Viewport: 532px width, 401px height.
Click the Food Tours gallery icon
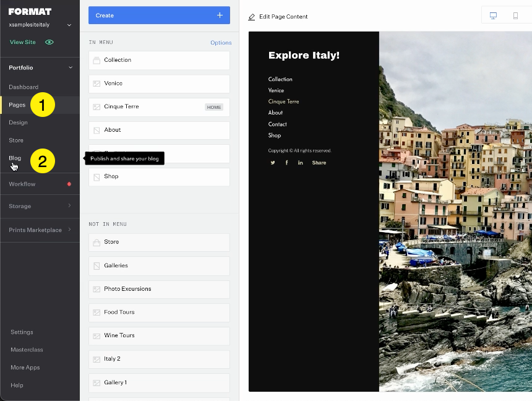point(97,313)
